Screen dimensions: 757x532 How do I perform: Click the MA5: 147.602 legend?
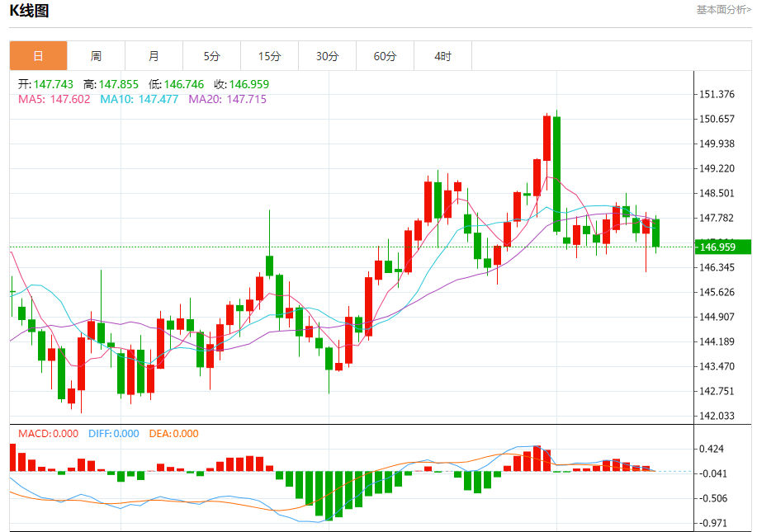[54, 99]
